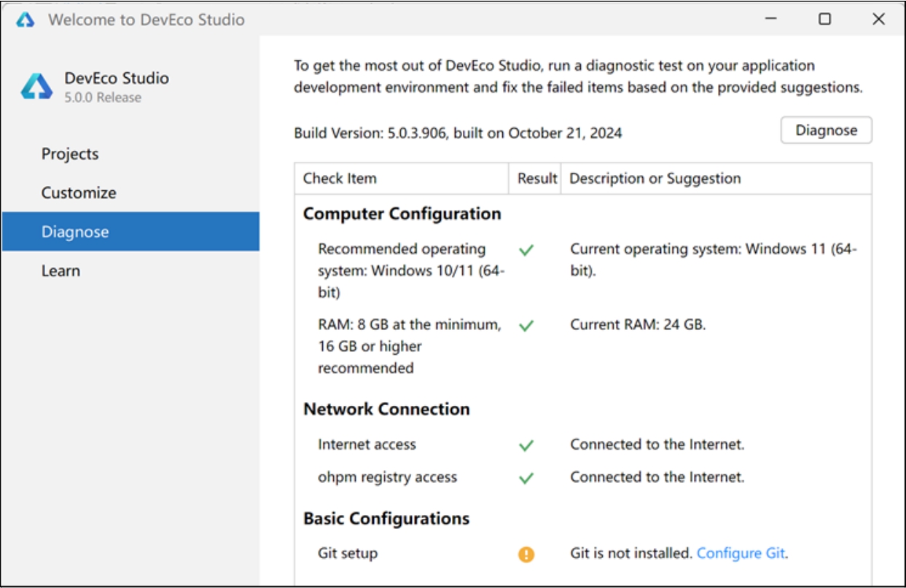Open the Projects section

coord(70,154)
